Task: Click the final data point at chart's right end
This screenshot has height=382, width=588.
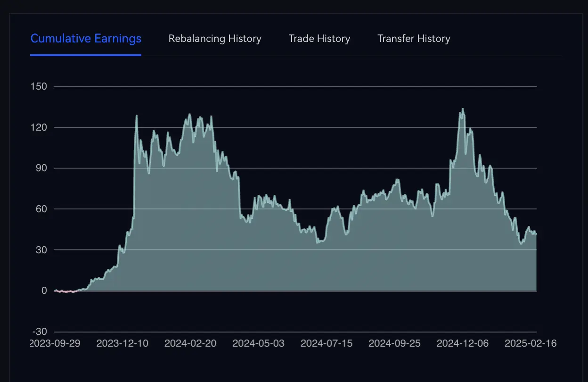Action: coord(536,234)
